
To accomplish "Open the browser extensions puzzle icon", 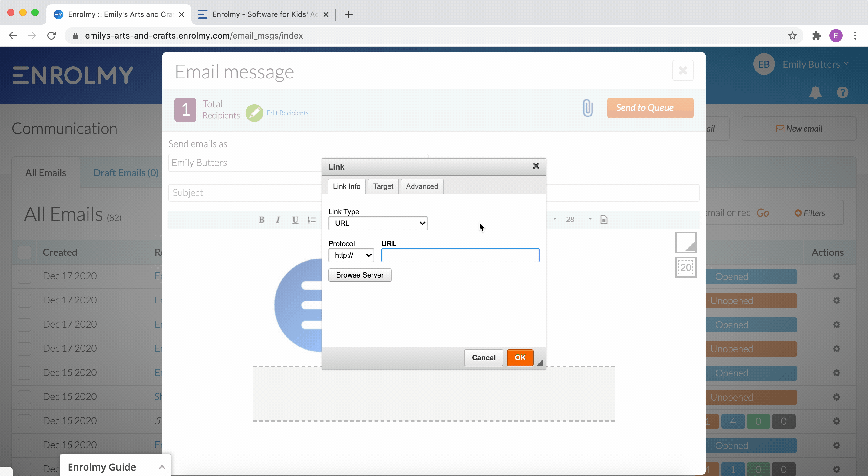I will click(816, 35).
